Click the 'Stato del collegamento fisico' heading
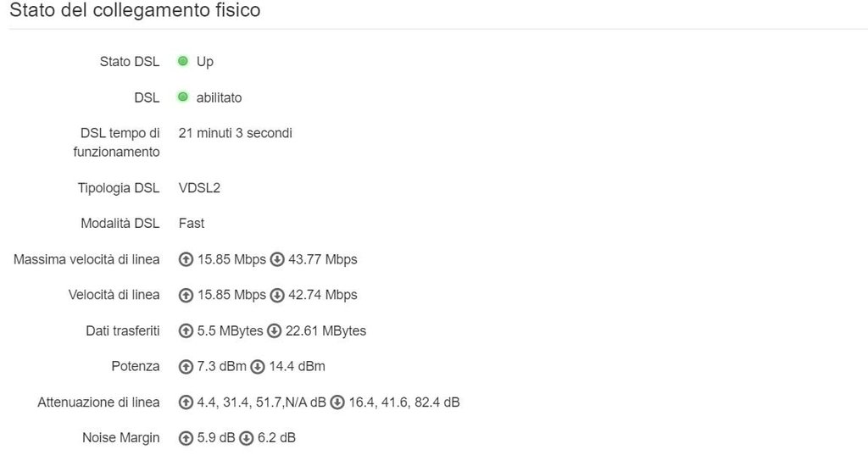 point(135,11)
